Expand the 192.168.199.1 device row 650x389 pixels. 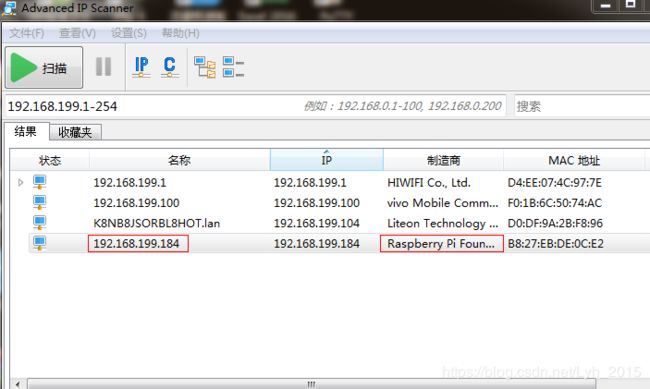click(x=20, y=182)
